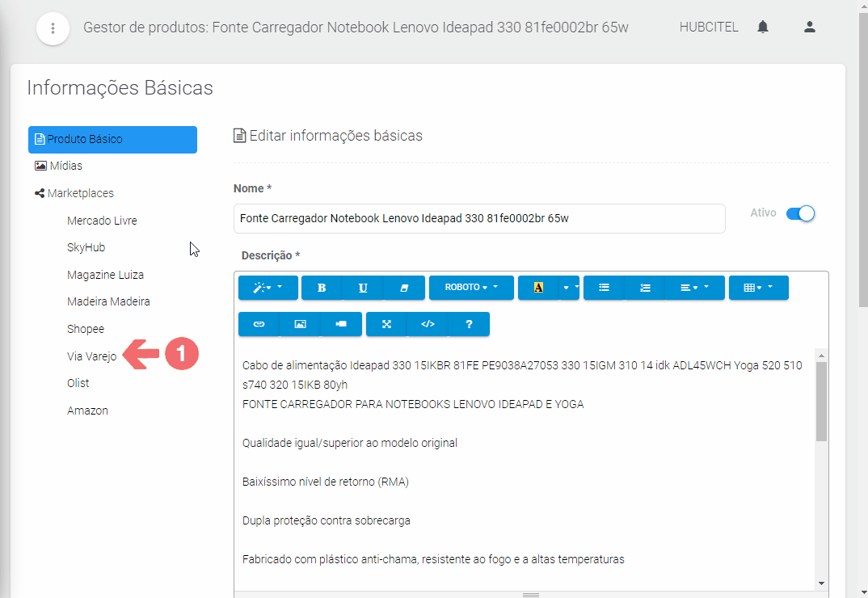Insert an unordered bullet list
Viewport: 868px width, 598px height.
click(x=604, y=288)
